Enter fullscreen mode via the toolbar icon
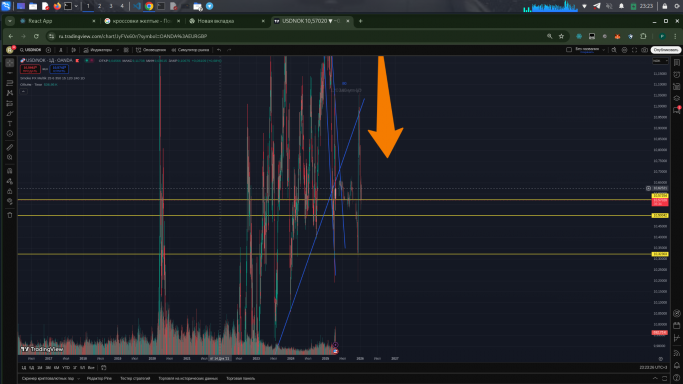 pyautogui.click(x=634, y=50)
